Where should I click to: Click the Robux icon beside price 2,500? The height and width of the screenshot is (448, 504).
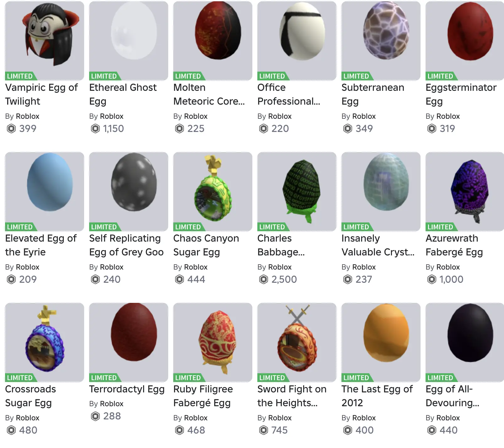point(264,279)
